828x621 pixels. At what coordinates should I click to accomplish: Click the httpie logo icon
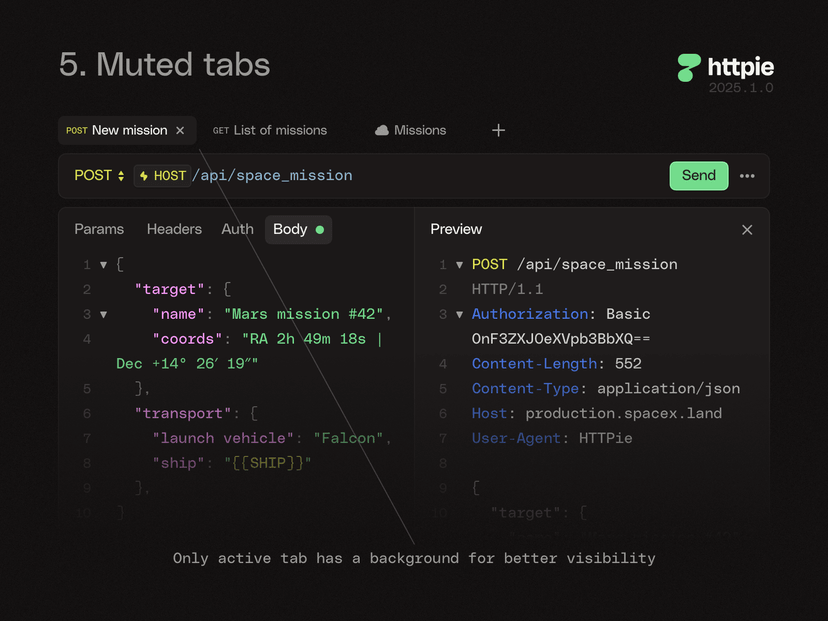pos(688,68)
